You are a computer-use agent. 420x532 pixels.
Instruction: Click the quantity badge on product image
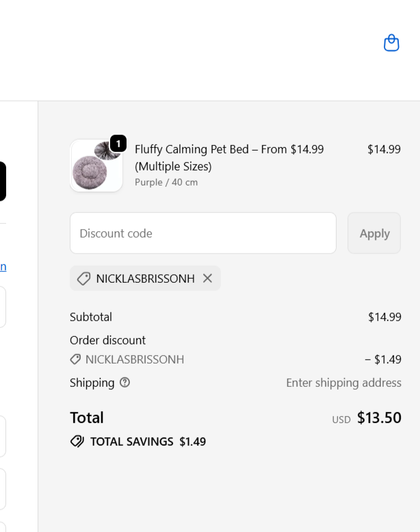pos(118,143)
